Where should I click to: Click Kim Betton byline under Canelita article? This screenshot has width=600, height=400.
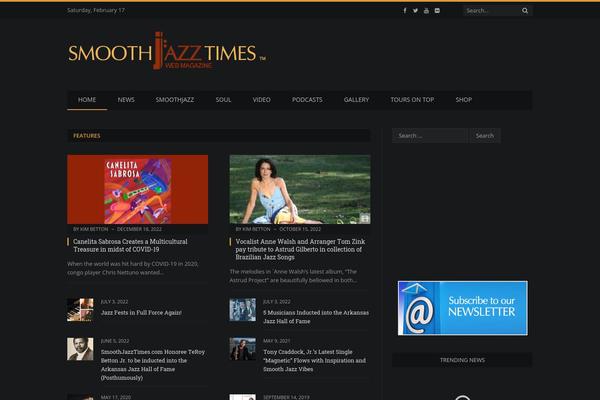pos(91,229)
